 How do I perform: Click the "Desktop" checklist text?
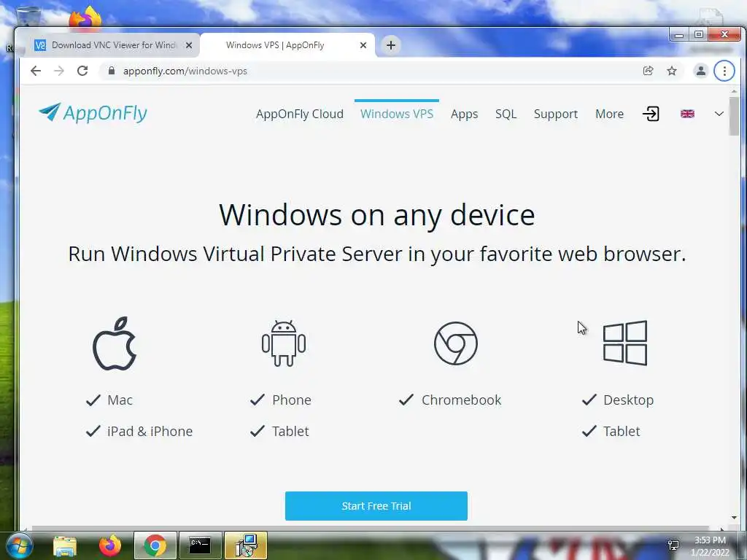point(628,400)
